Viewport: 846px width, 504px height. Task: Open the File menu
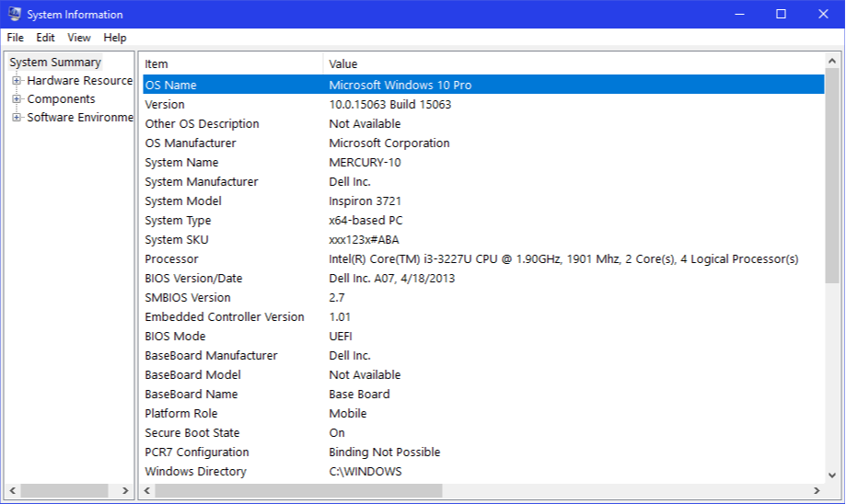tap(15, 38)
